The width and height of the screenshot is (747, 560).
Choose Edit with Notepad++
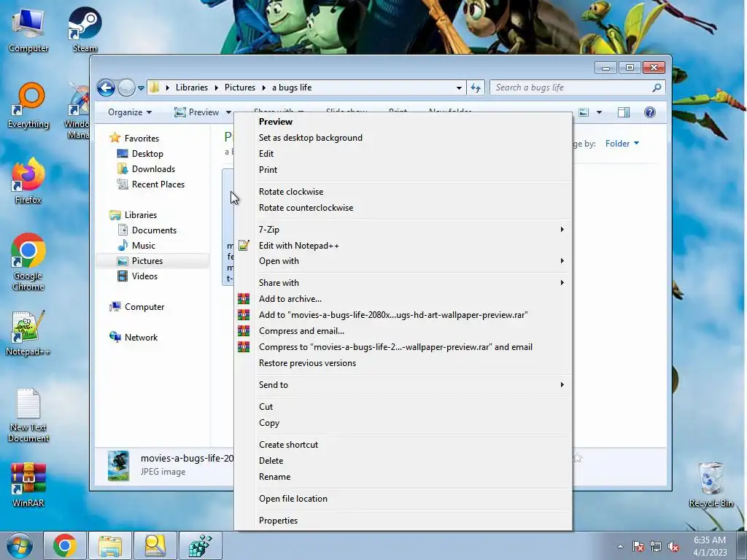(x=403, y=246)
